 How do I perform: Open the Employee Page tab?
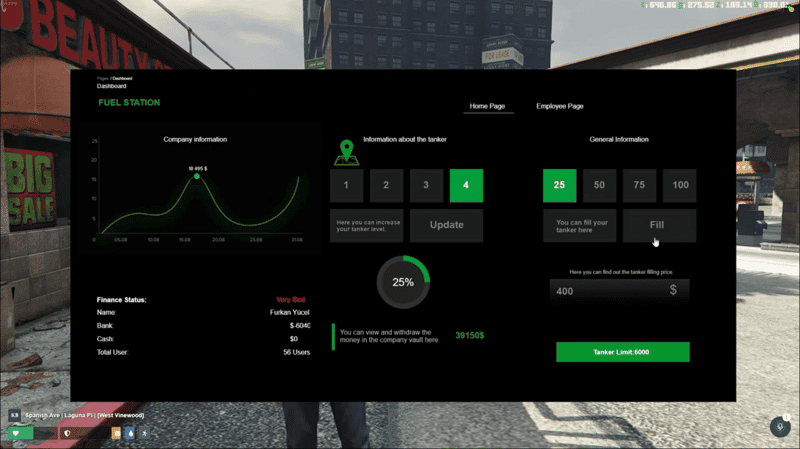point(560,106)
